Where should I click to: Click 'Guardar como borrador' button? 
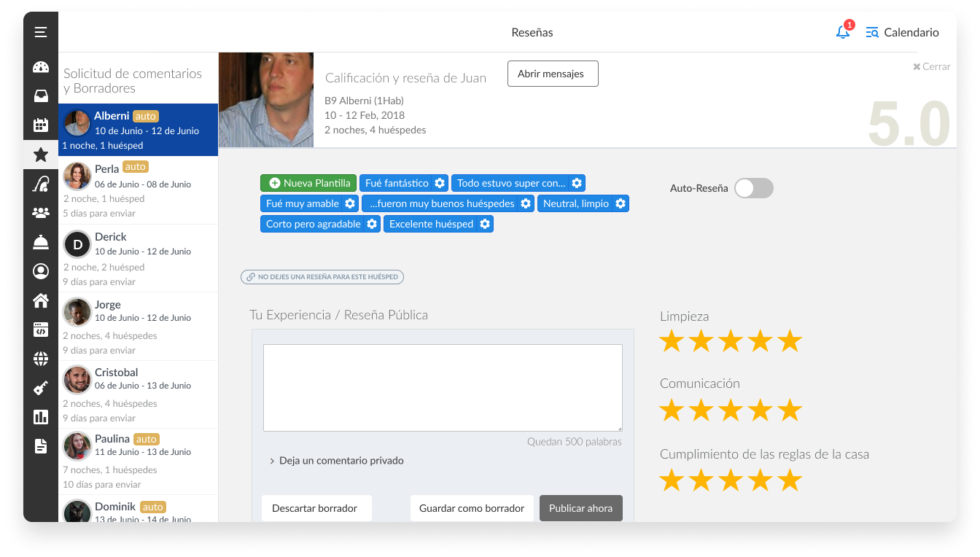[x=472, y=508]
